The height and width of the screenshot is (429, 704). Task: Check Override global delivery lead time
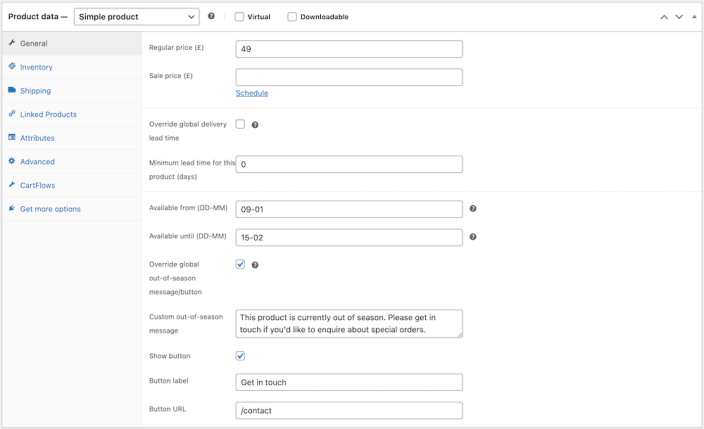coord(240,124)
